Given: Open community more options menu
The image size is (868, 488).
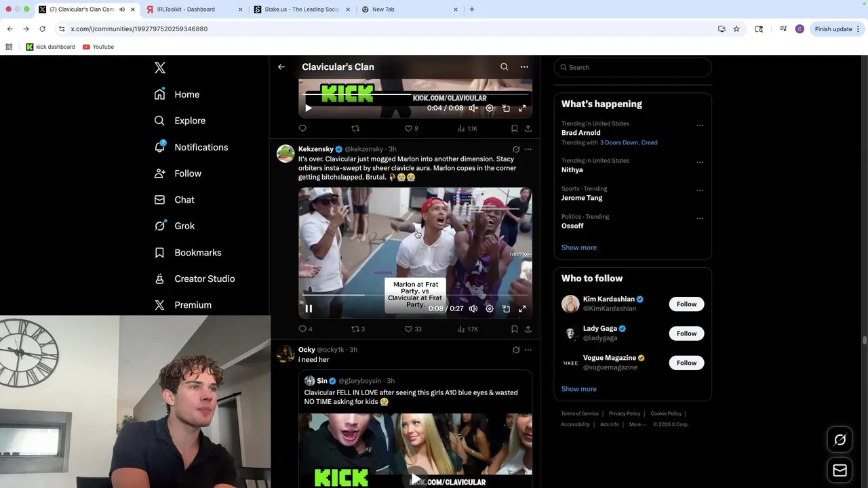Looking at the screenshot, I should click(x=524, y=67).
